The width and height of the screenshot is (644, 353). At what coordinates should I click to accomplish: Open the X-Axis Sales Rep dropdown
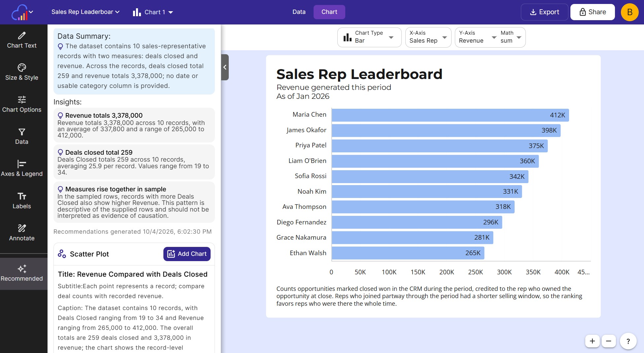428,37
